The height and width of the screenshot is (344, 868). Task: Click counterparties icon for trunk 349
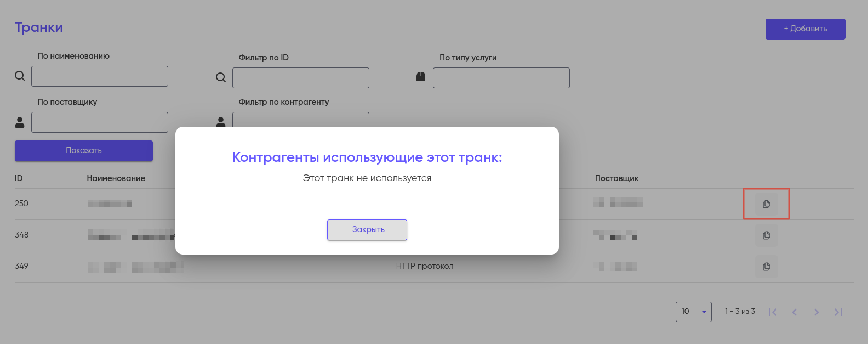point(766,267)
